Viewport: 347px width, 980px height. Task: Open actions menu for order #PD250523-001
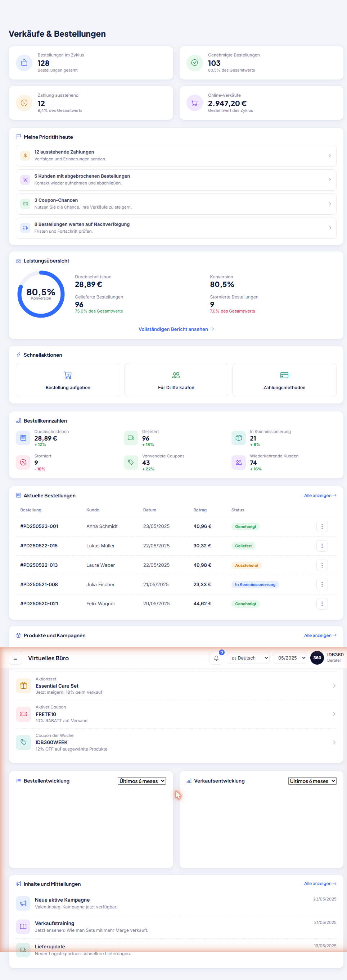point(322,527)
